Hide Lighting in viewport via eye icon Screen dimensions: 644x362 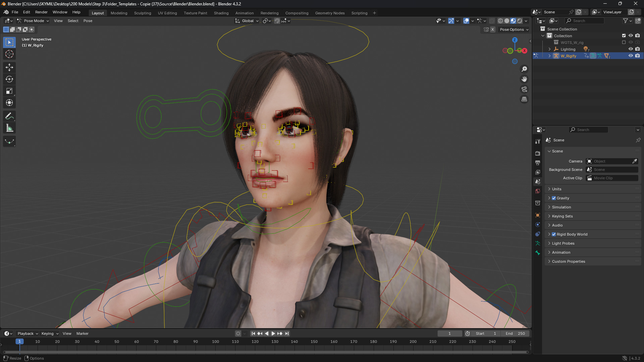pos(631,49)
